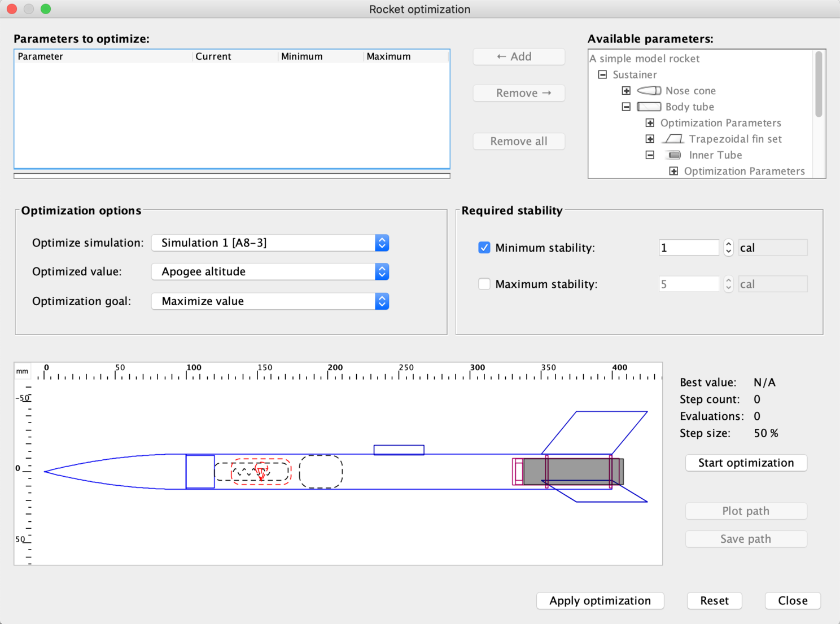Click the Nose cone component icon
Viewport: 840px width, 624px height.
649,91
